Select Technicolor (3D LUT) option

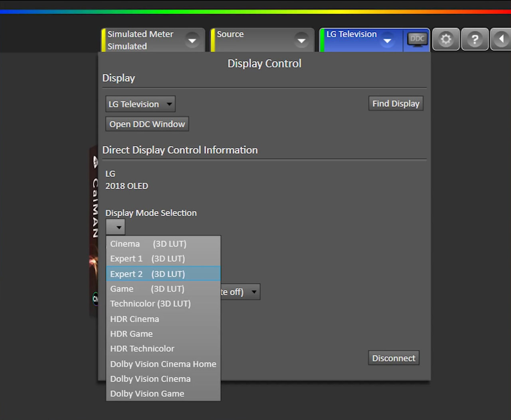pyautogui.click(x=150, y=304)
